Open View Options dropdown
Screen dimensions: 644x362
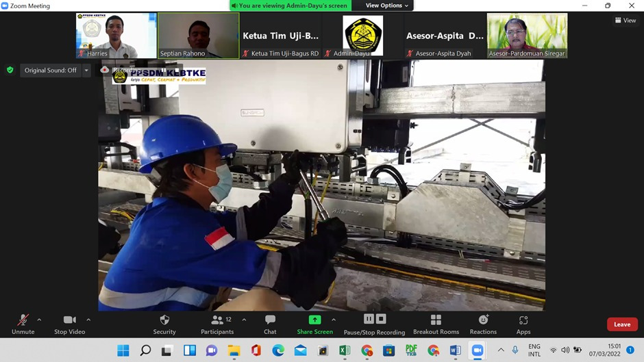[387, 5]
